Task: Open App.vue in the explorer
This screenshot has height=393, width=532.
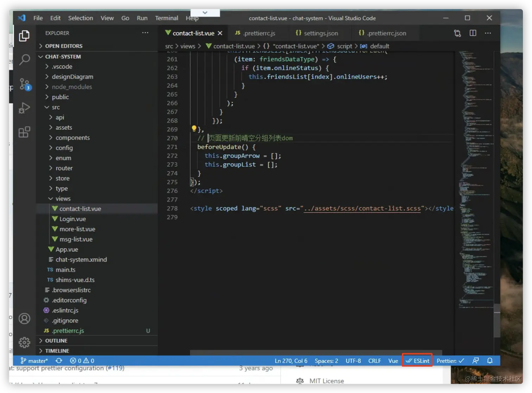Action: [97, 250]
